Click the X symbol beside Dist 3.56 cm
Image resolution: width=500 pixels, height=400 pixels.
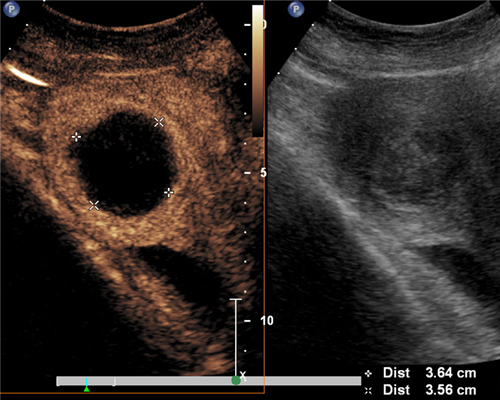(369, 390)
